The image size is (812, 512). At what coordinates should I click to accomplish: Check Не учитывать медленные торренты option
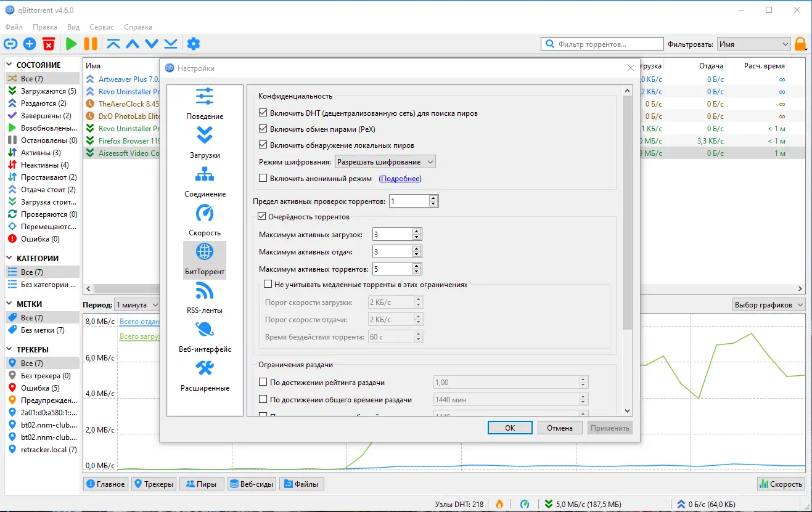tap(268, 284)
